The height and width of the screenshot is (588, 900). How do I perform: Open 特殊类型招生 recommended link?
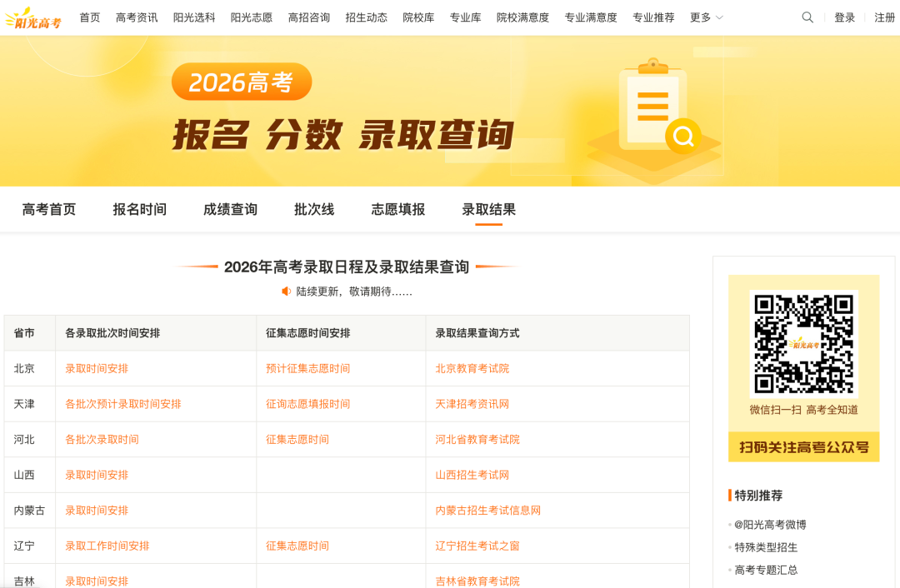tap(766, 547)
